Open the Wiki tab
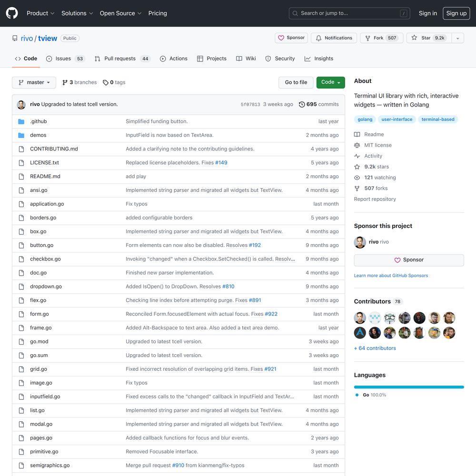 tap(246, 59)
